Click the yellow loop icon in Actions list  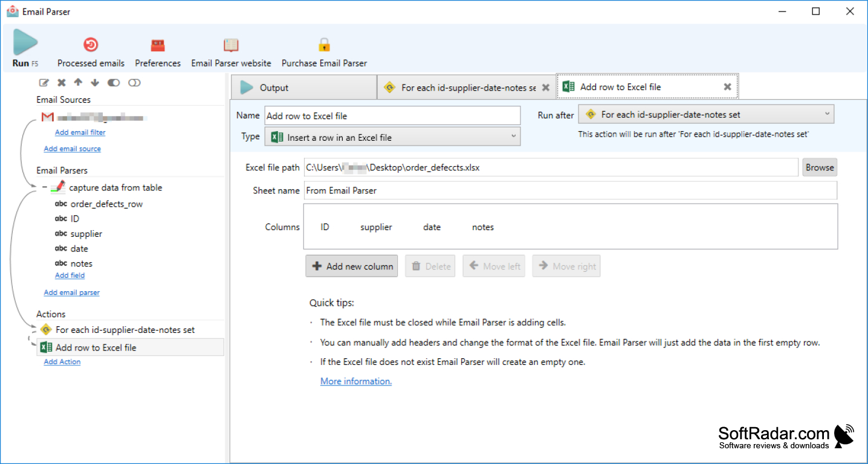click(x=46, y=330)
